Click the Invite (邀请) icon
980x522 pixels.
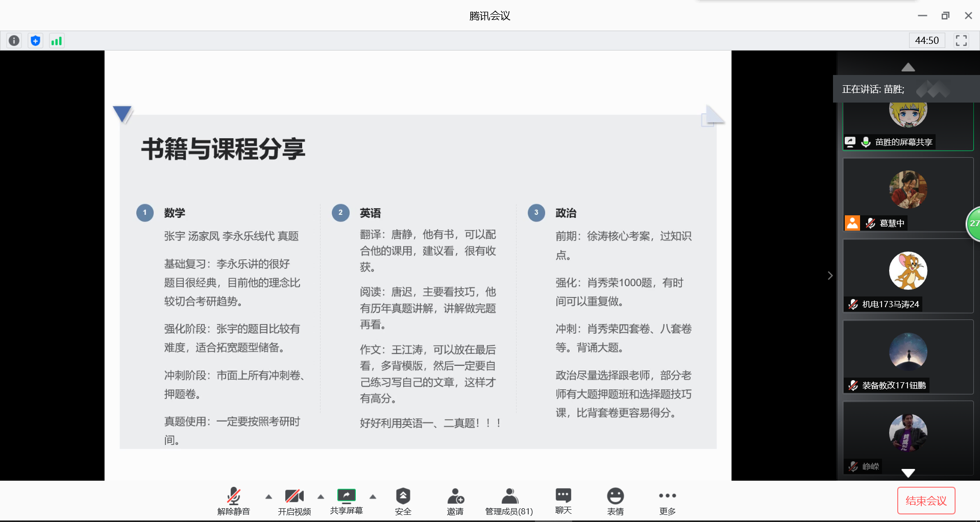455,501
